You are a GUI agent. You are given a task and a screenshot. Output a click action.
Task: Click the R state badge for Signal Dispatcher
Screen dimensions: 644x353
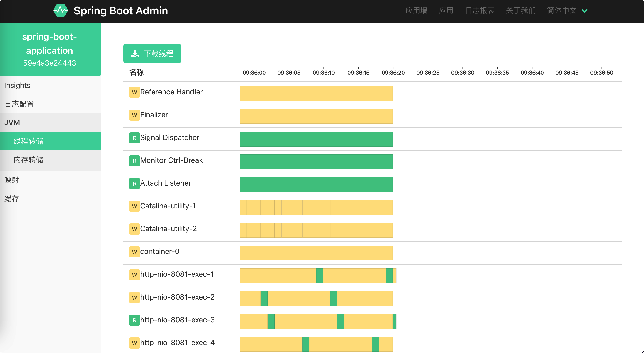click(x=135, y=138)
